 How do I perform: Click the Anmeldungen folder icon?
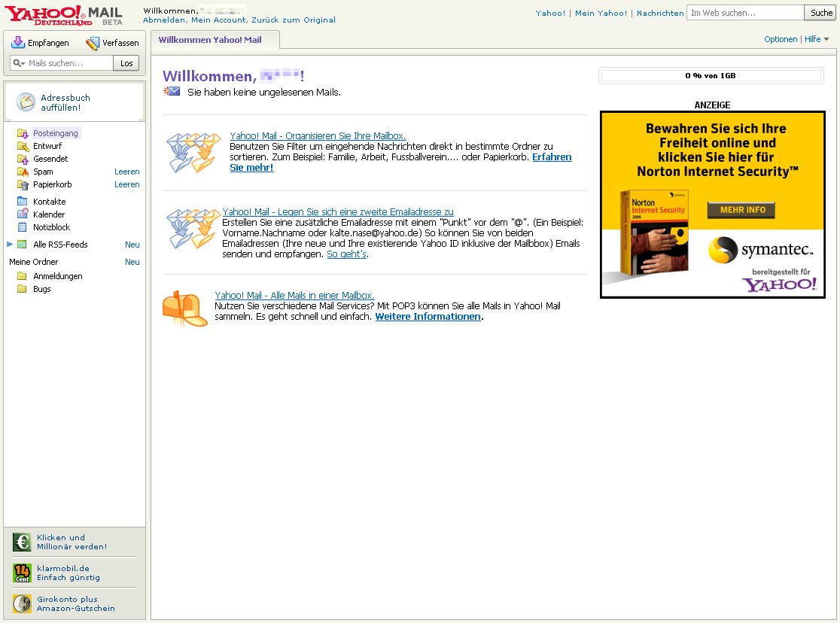(22, 276)
